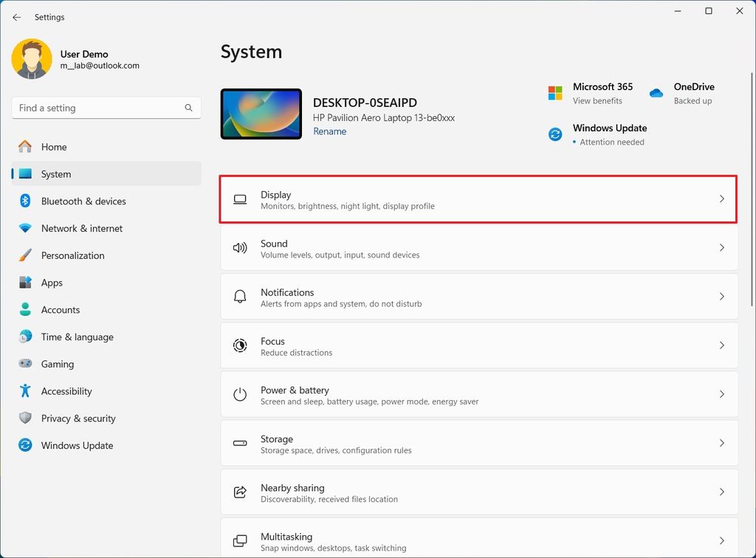The height and width of the screenshot is (558, 756).
Task: Open Personalization settings via its paintbrush icon
Action: tap(25, 255)
